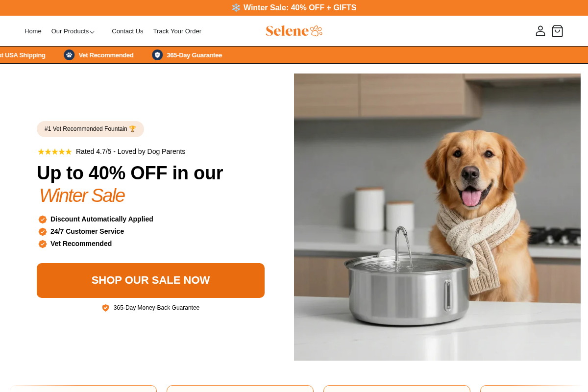Click the SHOP OUR SALE NOW button
The height and width of the screenshot is (392, 588).
150,280
